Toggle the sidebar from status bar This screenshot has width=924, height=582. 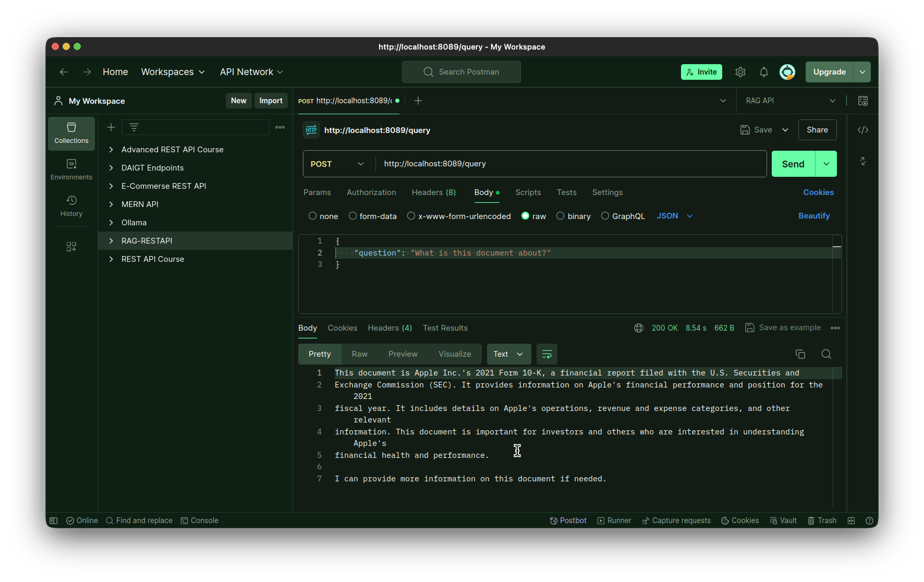[53, 520]
